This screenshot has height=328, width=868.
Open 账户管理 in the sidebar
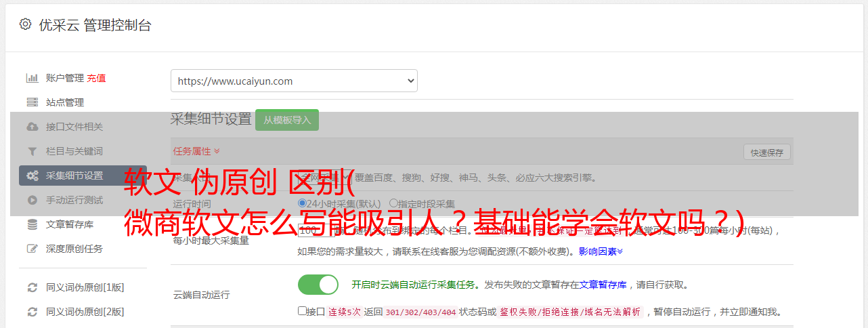[65, 78]
